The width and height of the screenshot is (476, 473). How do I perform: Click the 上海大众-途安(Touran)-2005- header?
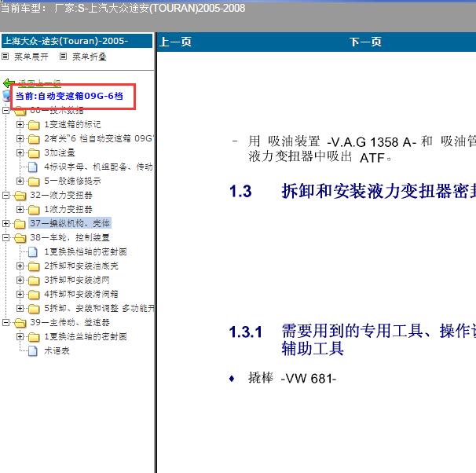[x=77, y=41]
